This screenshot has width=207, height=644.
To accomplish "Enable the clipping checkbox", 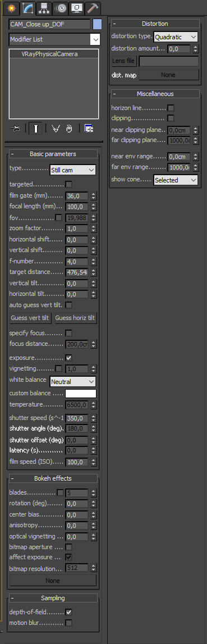I will 171,118.
